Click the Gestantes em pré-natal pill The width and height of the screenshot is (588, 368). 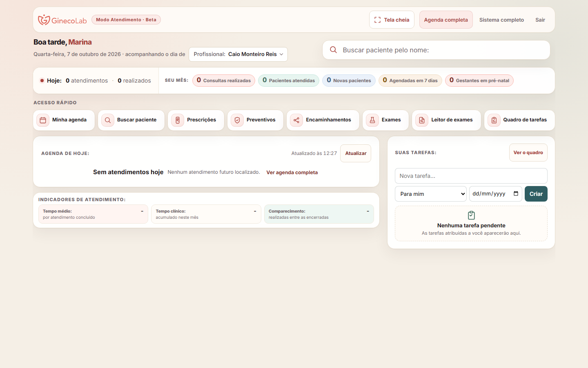479,81
